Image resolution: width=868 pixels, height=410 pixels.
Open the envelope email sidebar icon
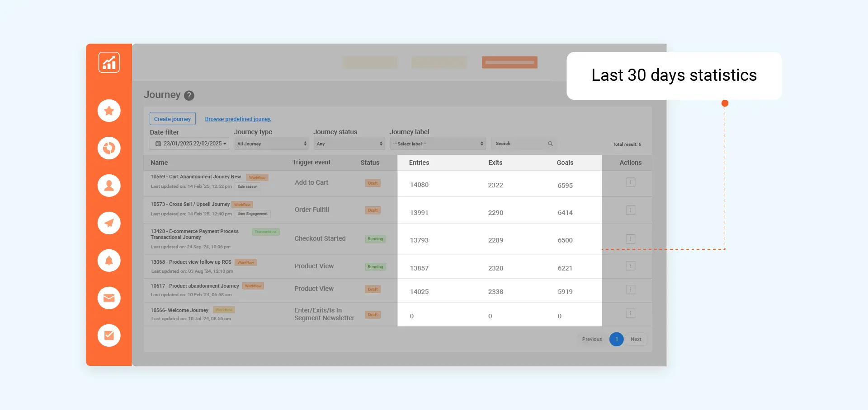(x=109, y=298)
